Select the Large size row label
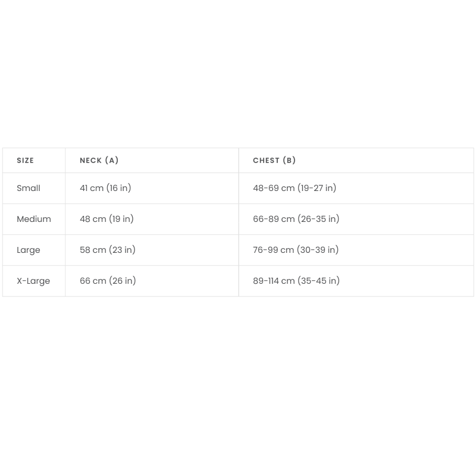The height and width of the screenshot is (476, 476). click(29, 250)
